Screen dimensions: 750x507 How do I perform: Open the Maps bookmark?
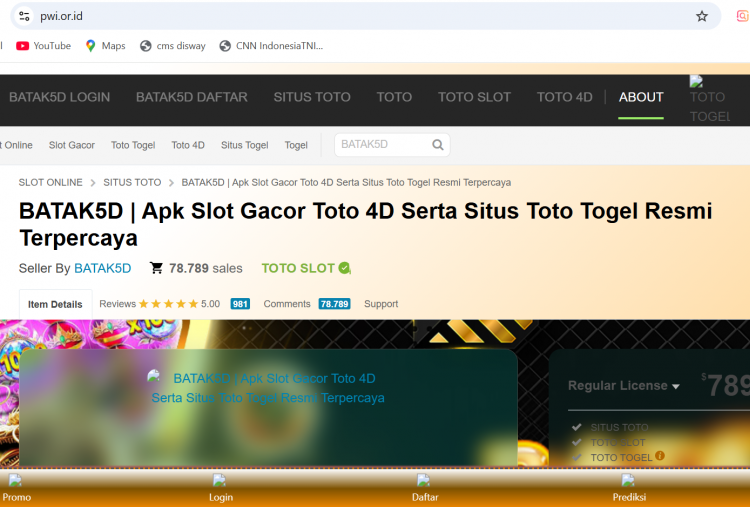click(x=105, y=46)
